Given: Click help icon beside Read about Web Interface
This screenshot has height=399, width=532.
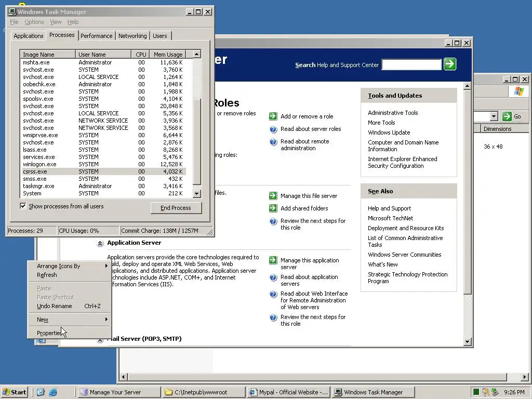Looking at the screenshot, I should coord(273,294).
